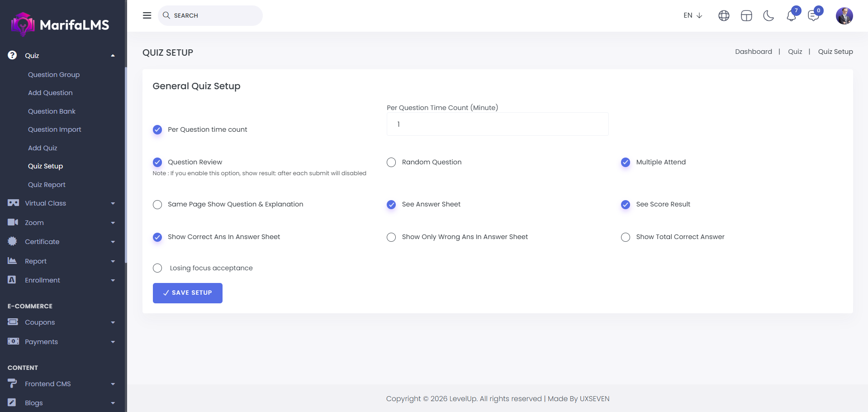Toggle dark mode moon icon
868x412 pixels.
click(768, 16)
